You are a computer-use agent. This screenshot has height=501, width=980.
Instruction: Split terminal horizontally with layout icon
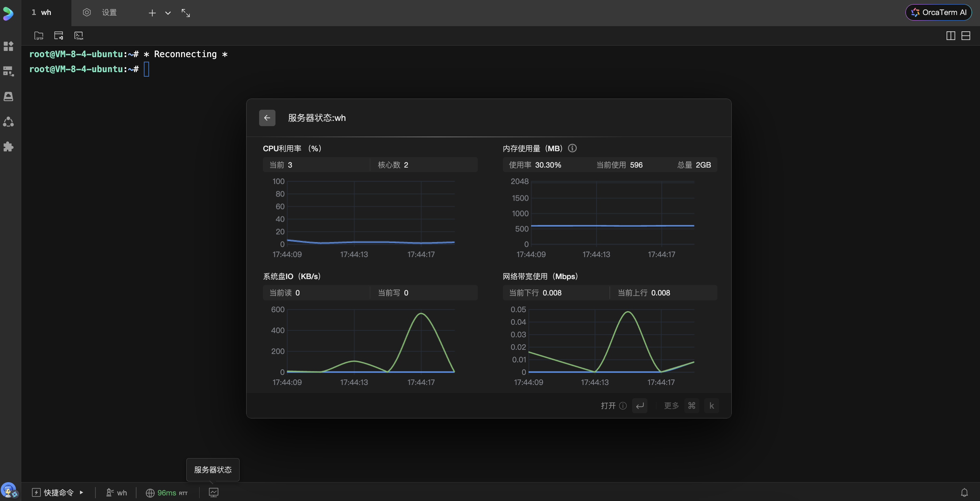(x=965, y=36)
